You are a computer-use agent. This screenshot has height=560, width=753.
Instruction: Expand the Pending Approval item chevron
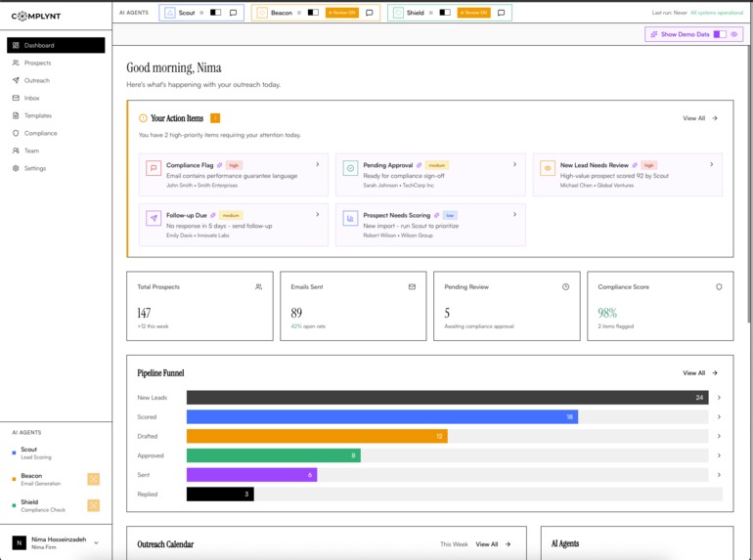[514, 164]
